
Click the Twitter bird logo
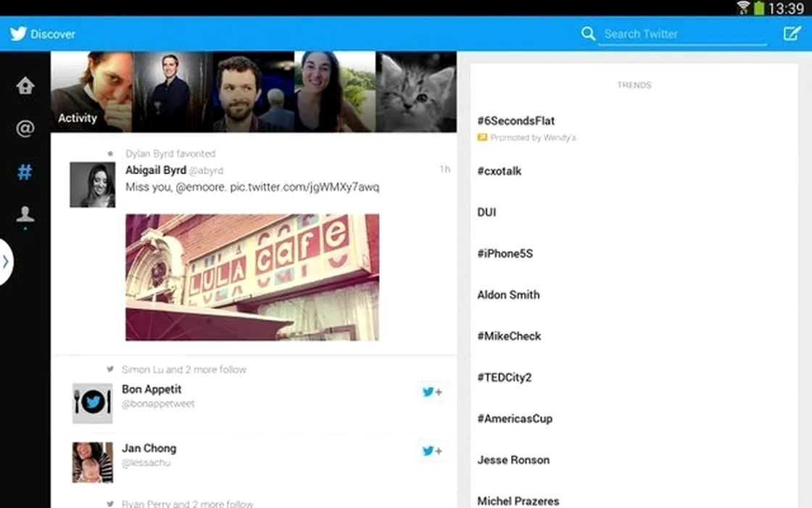pyautogui.click(x=18, y=33)
